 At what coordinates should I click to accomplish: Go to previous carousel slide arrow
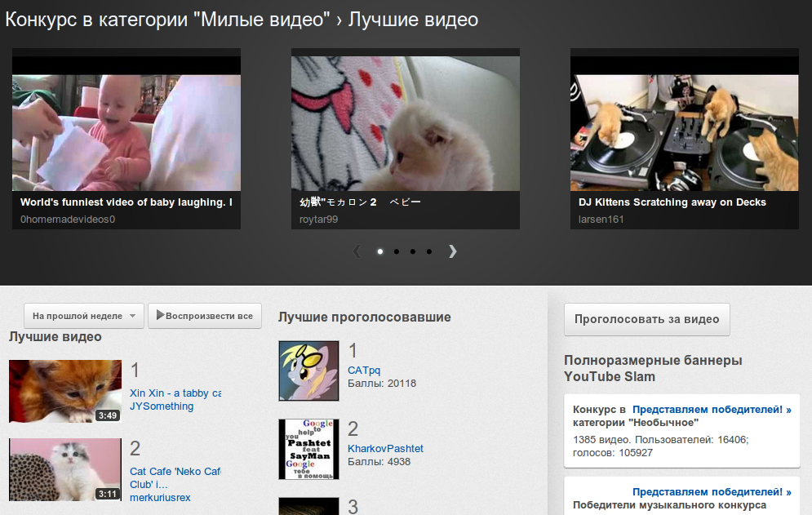[357, 251]
